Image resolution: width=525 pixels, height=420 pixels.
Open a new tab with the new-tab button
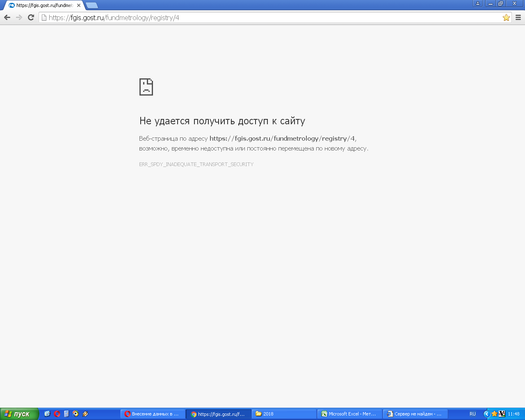(92, 5)
